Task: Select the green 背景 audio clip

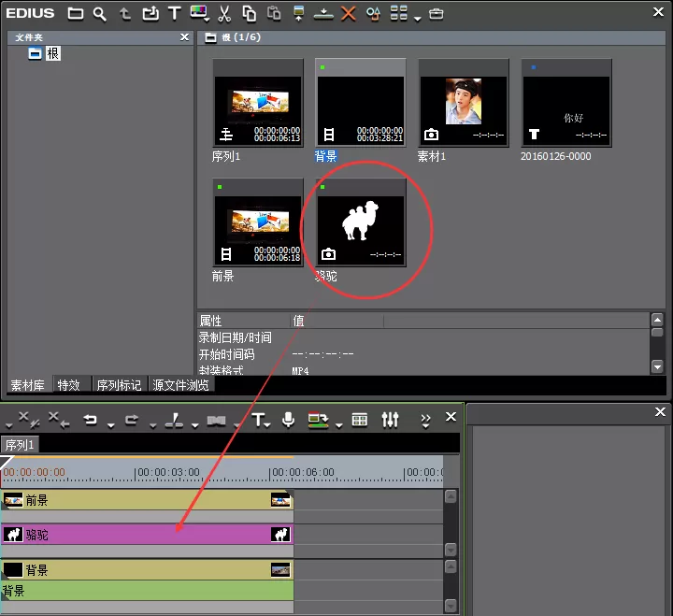Action: 148,591
